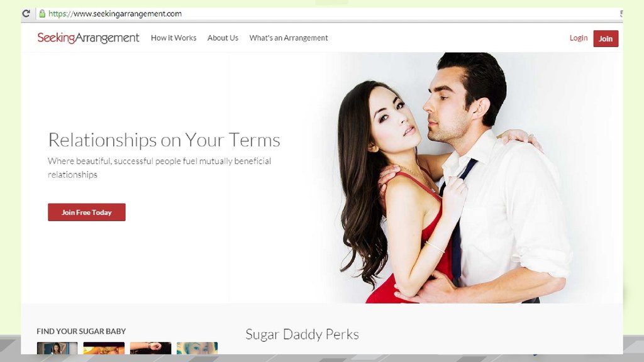The width and height of the screenshot is (644, 362).
Task: Click the FIND YOUR SUGAR BABY heading
Action: coord(81,331)
